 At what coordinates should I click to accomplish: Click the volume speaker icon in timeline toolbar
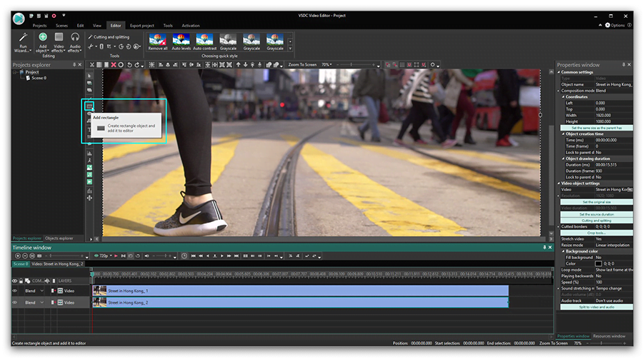tap(146, 256)
